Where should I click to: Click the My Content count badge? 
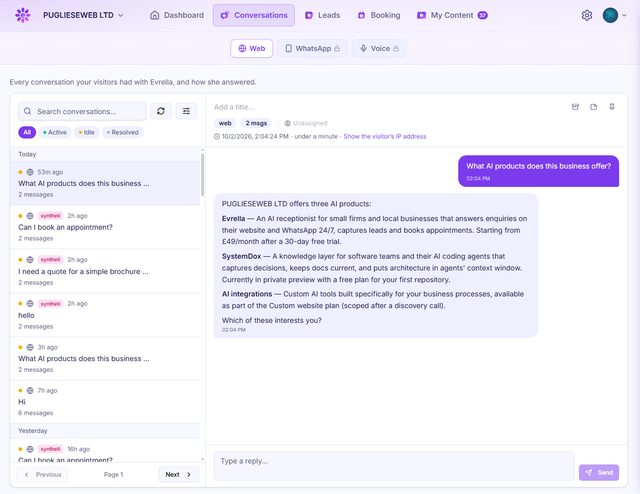click(482, 15)
